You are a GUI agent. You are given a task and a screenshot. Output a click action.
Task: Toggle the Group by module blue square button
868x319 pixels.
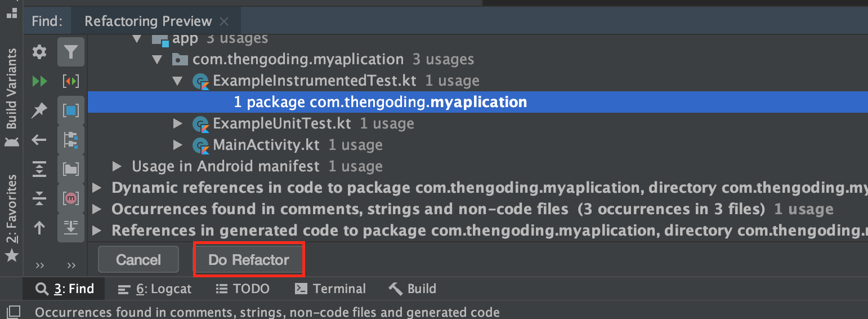71,110
